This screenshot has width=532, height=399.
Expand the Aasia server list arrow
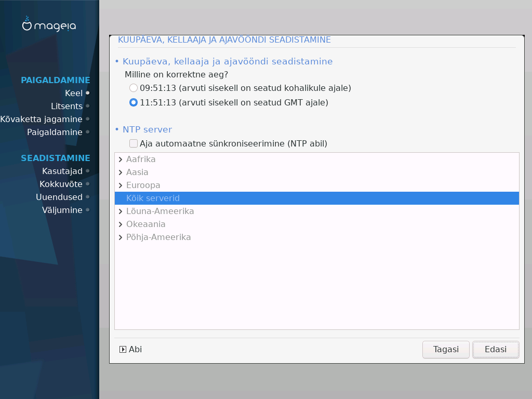click(x=121, y=172)
